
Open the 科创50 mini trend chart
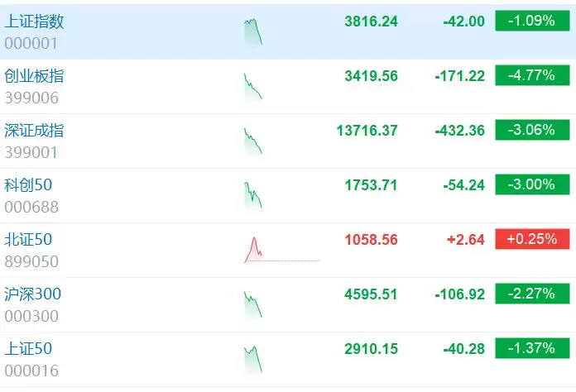coord(253,196)
